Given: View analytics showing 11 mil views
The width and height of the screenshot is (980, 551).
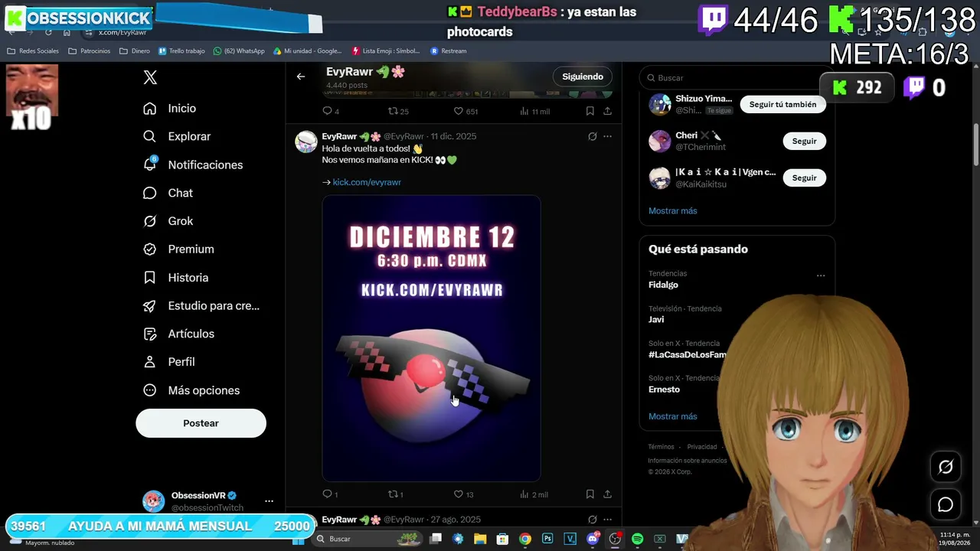Looking at the screenshot, I should pos(534,111).
